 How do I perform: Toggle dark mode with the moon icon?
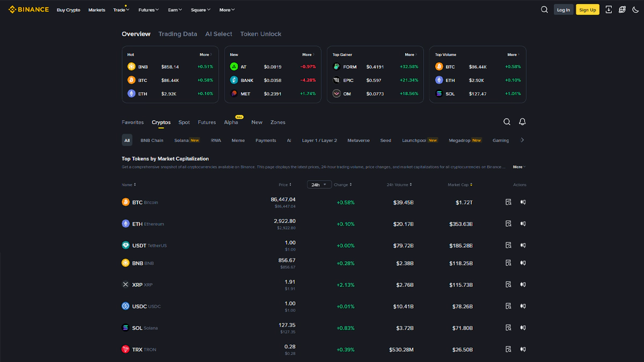[x=635, y=10]
